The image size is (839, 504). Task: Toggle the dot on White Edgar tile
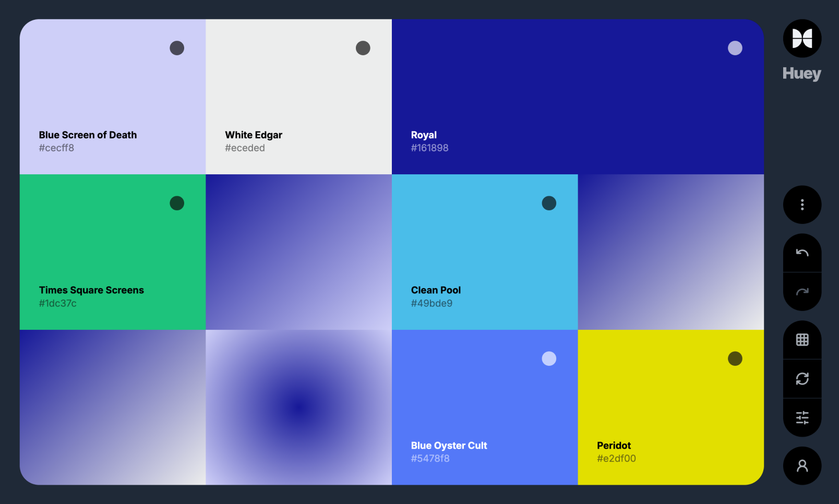click(x=363, y=48)
